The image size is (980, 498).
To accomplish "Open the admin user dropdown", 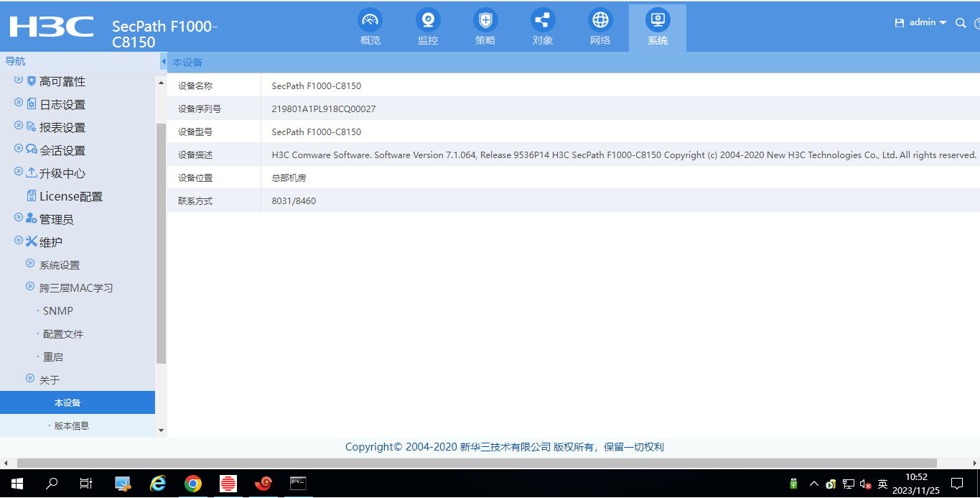I will coord(928,23).
